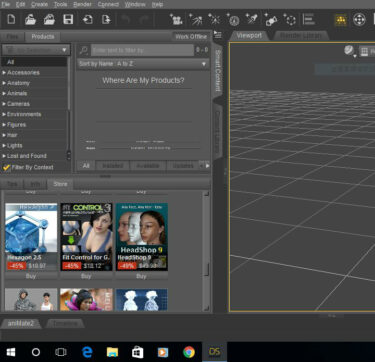This screenshot has width=375, height=362.
Task: Open the File menu
Action: 5,4
